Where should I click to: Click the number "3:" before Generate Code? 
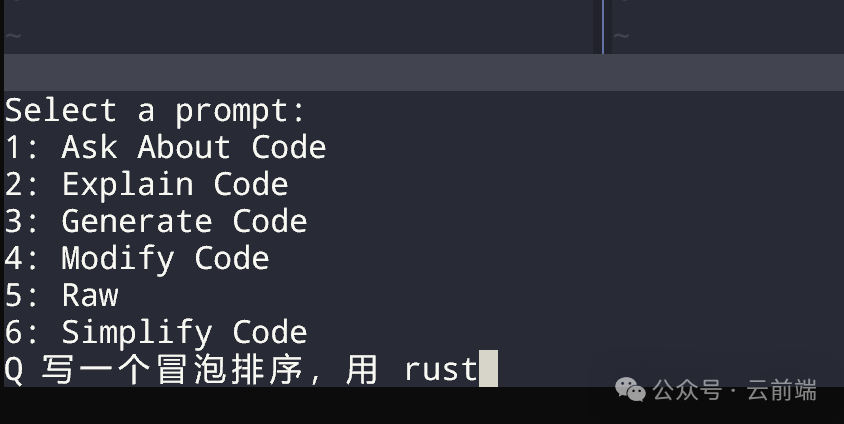click(x=22, y=222)
